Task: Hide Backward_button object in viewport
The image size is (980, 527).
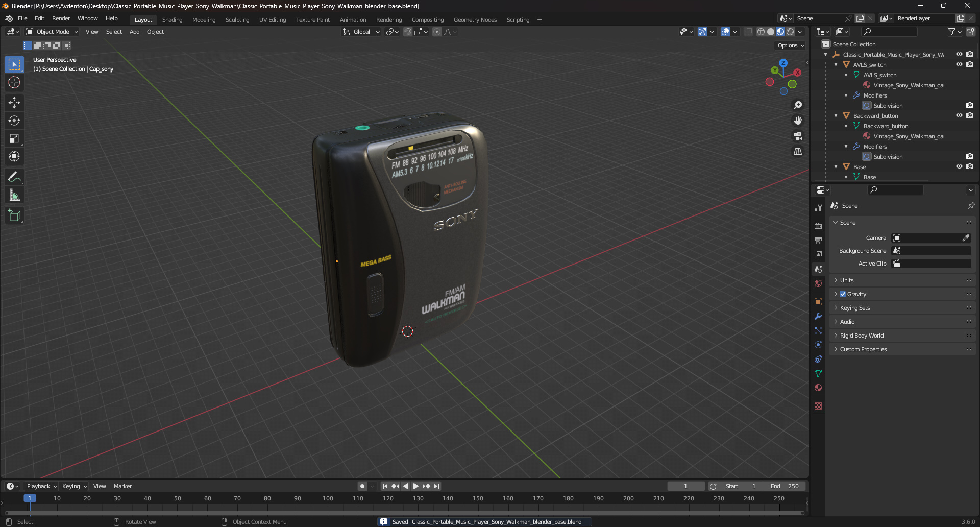Action: pyautogui.click(x=959, y=115)
